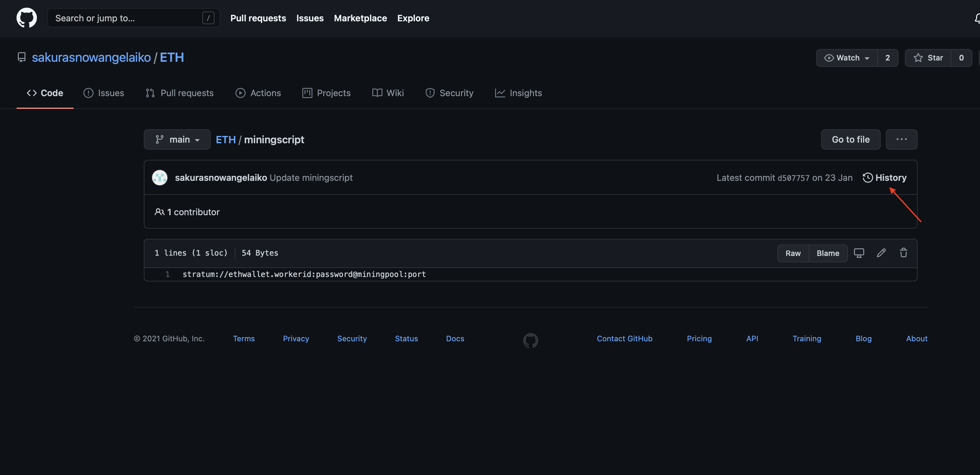Open Blog in footer
Image resolution: width=980 pixels, height=475 pixels.
coord(864,338)
